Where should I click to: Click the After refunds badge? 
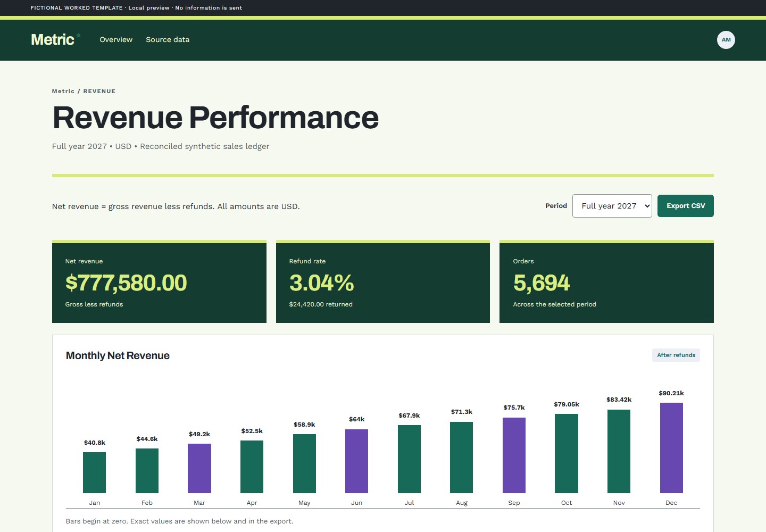click(x=676, y=355)
